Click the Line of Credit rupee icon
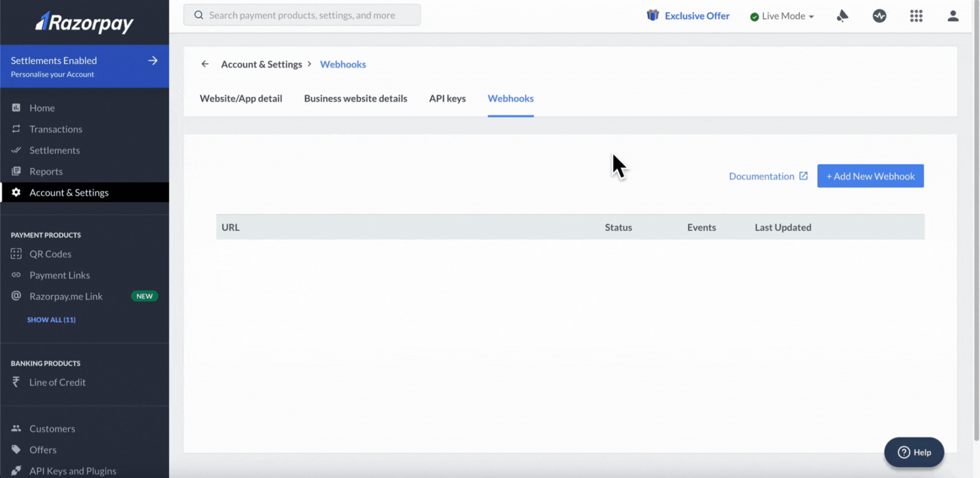The width and height of the screenshot is (980, 478). 16,382
